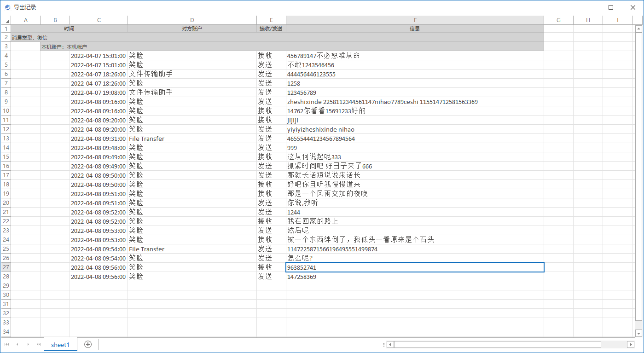The width and height of the screenshot is (644, 353).
Task: Select the zheshixinde message cell
Action: 415,102
